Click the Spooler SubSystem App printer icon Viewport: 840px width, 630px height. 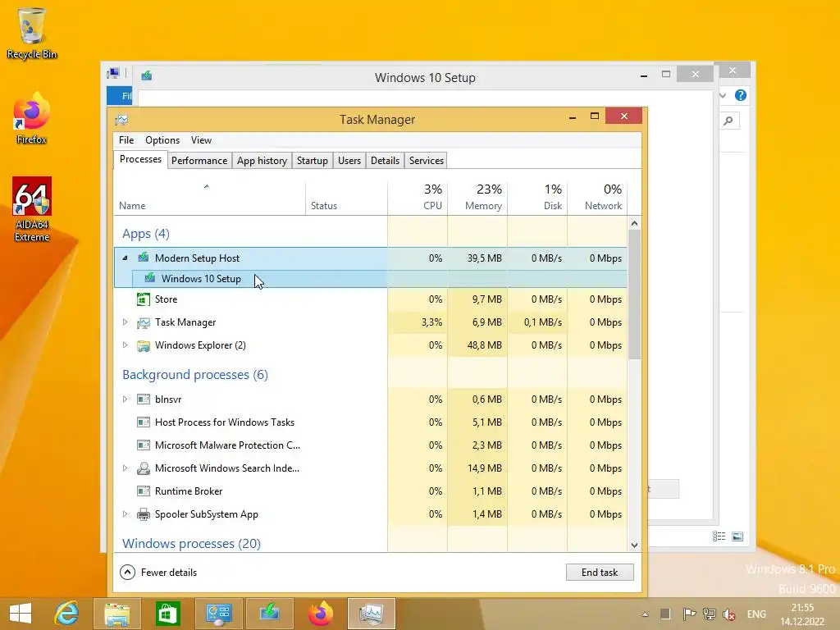click(x=143, y=514)
